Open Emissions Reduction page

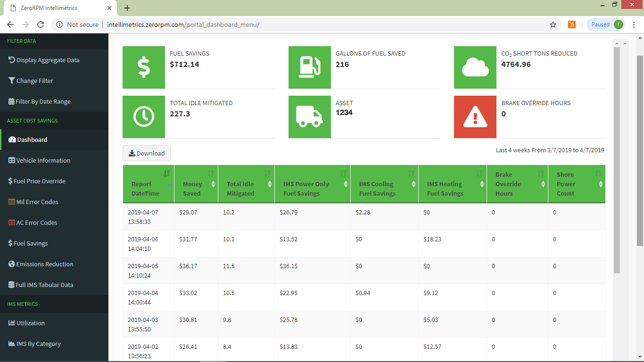click(41, 264)
